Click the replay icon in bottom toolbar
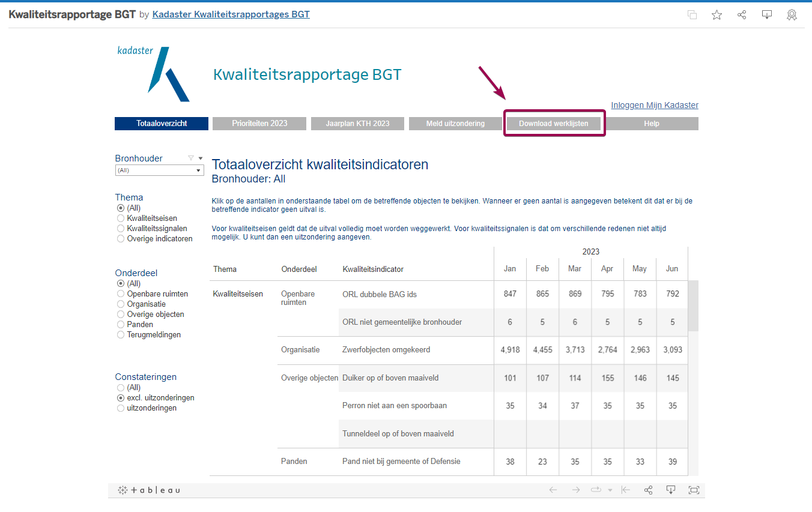This screenshot has height=512, width=812. tap(596, 490)
